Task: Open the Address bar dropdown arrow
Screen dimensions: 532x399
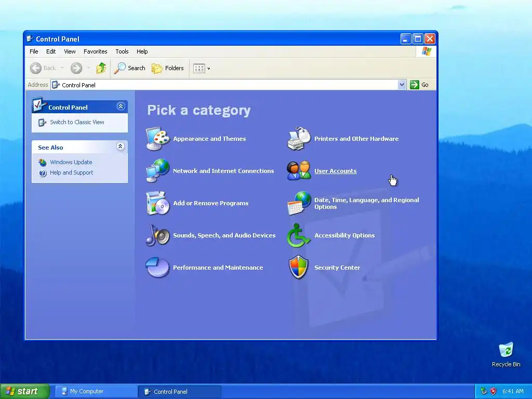Action: pyautogui.click(x=402, y=85)
